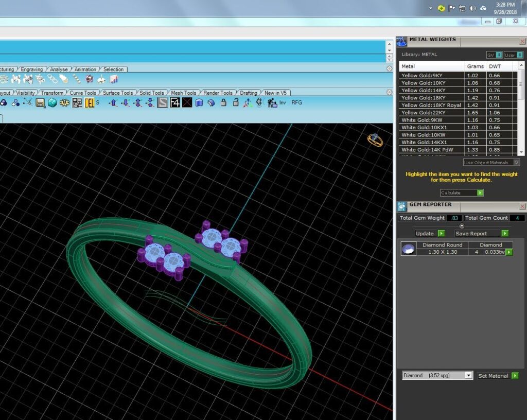
Task: Open the Diamond material dropdown
Action: tap(468, 375)
